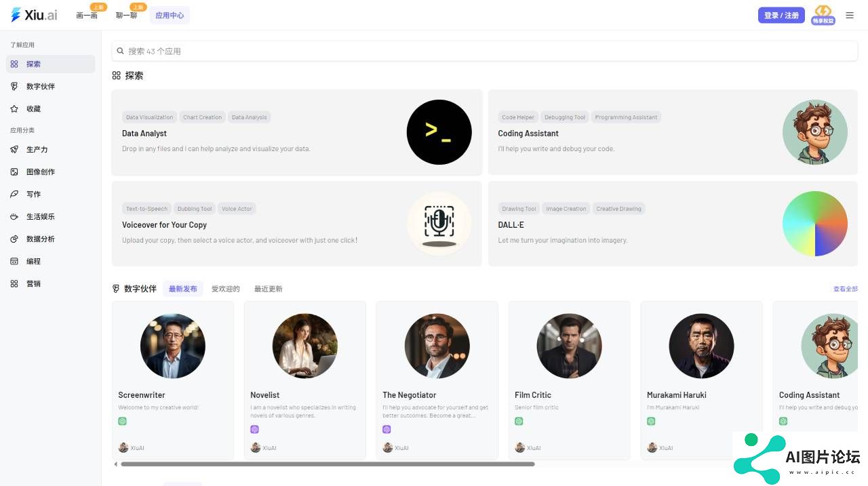Open the Murakami Haruki card thumbnail
This screenshot has height=486, width=868.
[701, 346]
